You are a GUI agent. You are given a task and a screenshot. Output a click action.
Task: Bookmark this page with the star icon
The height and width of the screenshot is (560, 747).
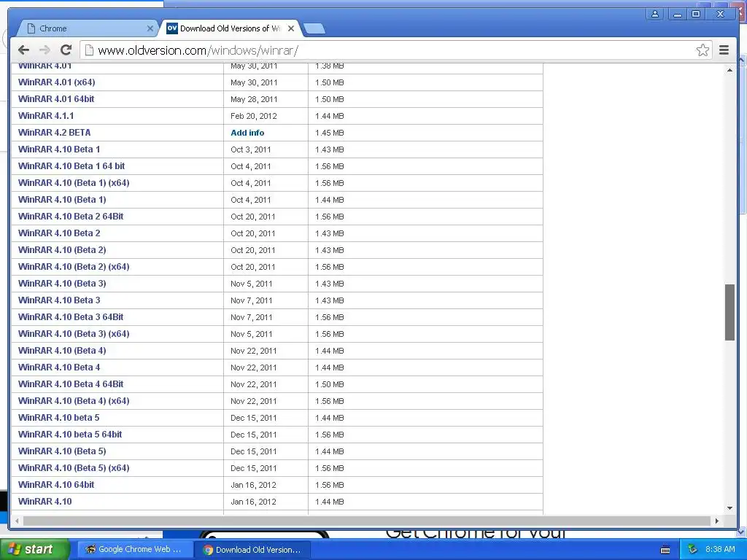pos(703,50)
